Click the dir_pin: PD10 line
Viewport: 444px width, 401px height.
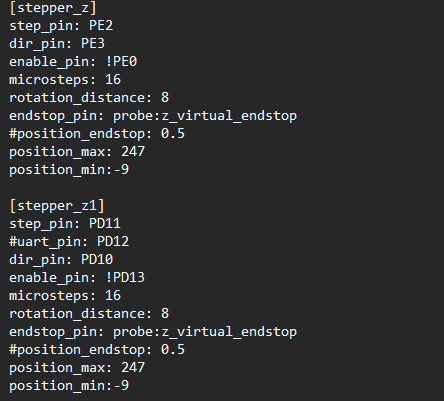pyautogui.click(x=61, y=260)
